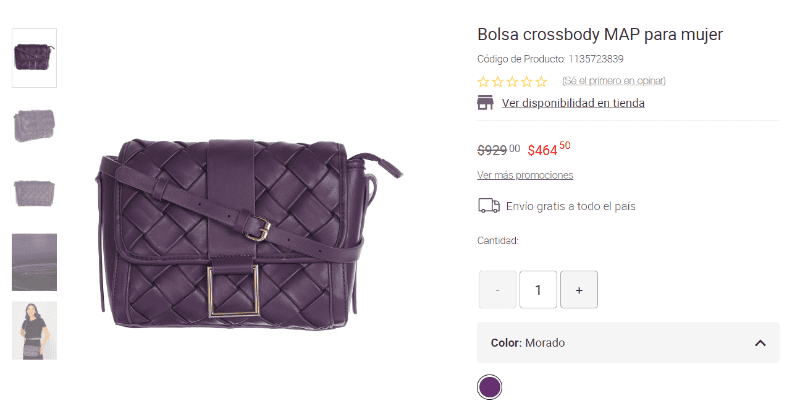Viewport: 800px width, 406px height.
Task: Increase quantity with the plus button
Action: pyautogui.click(x=579, y=290)
